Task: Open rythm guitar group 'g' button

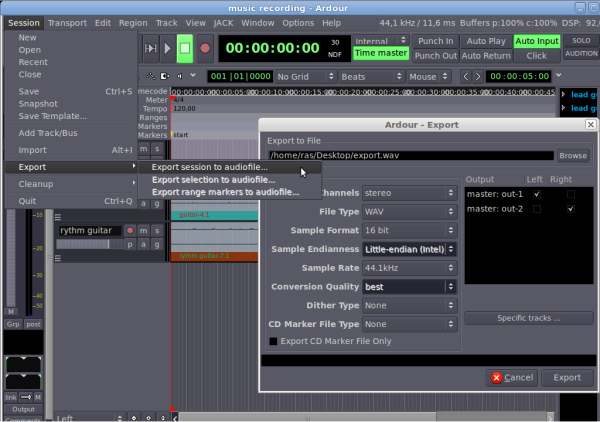Action: click(157, 244)
